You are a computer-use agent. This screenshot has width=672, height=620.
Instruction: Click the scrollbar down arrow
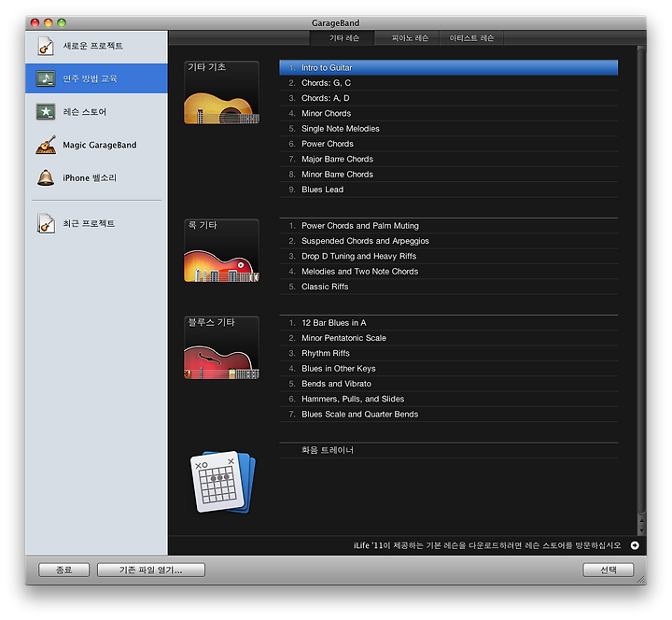pyautogui.click(x=641, y=530)
